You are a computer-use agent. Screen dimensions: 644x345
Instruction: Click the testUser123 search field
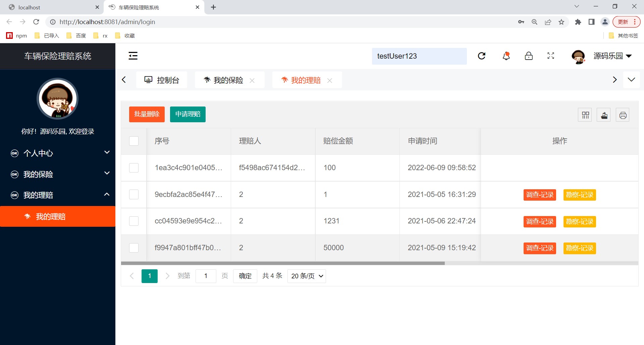(x=419, y=56)
